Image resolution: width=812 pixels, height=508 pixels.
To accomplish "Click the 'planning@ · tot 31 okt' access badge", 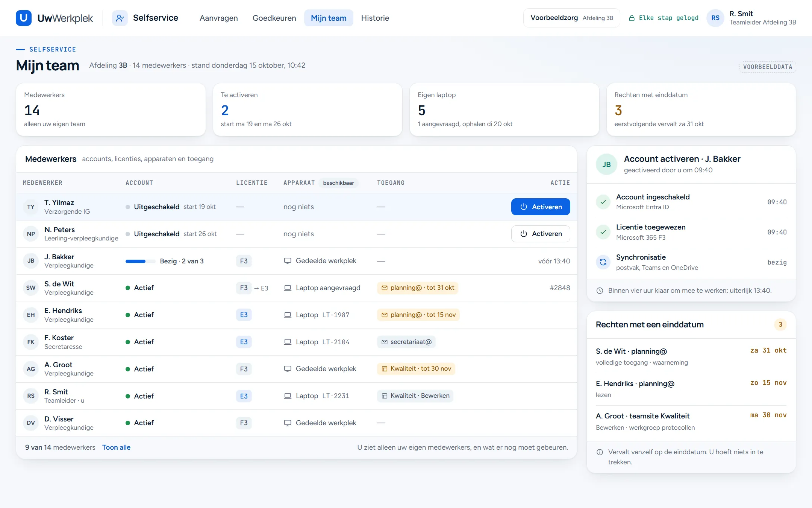I will [418, 288].
